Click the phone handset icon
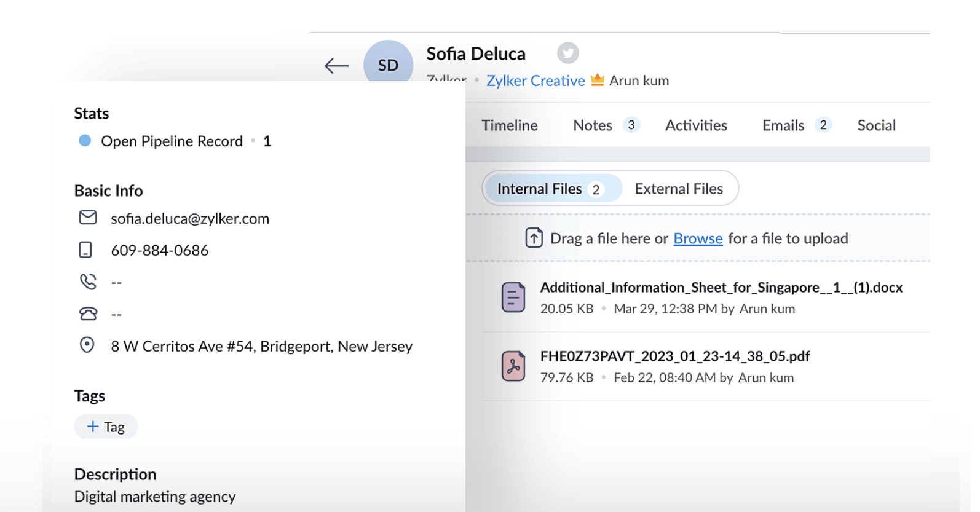Image resolution: width=980 pixels, height=512 pixels. pyautogui.click(x=88, y=282)
